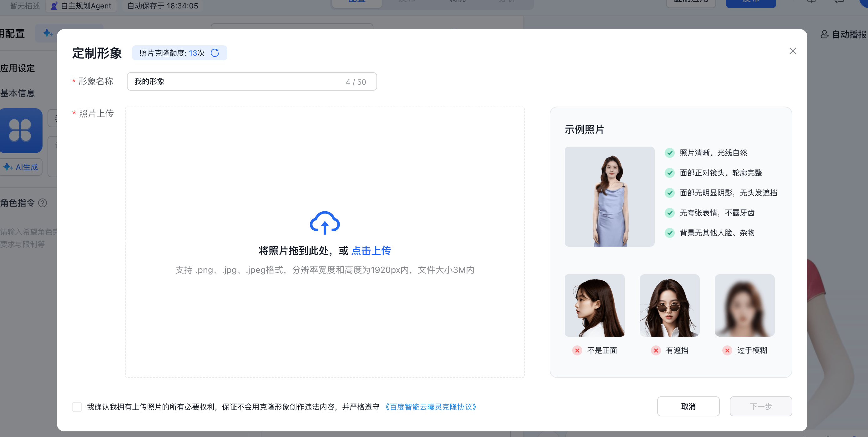Click the blue clover app icon behind dialog

coord(21,130)
